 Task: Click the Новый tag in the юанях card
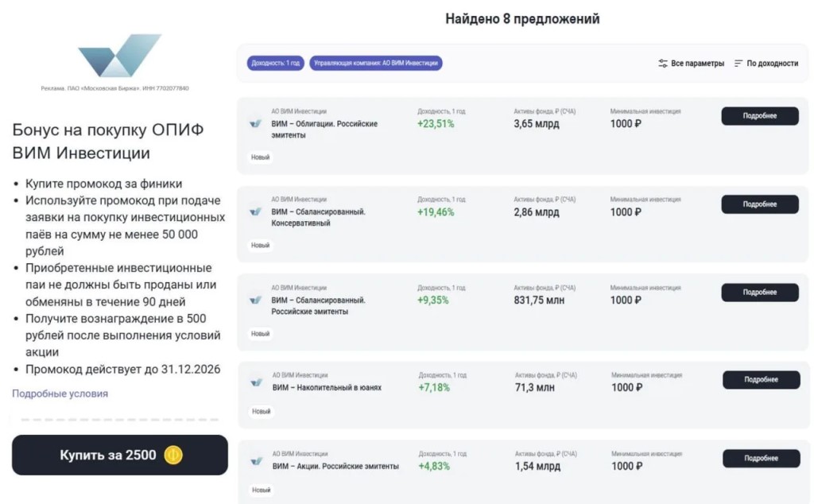point(261,411)
